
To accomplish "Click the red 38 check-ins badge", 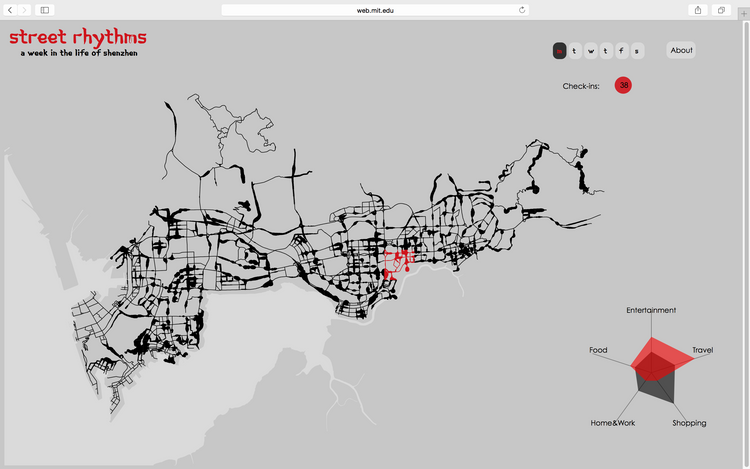I will coord(623,85).
